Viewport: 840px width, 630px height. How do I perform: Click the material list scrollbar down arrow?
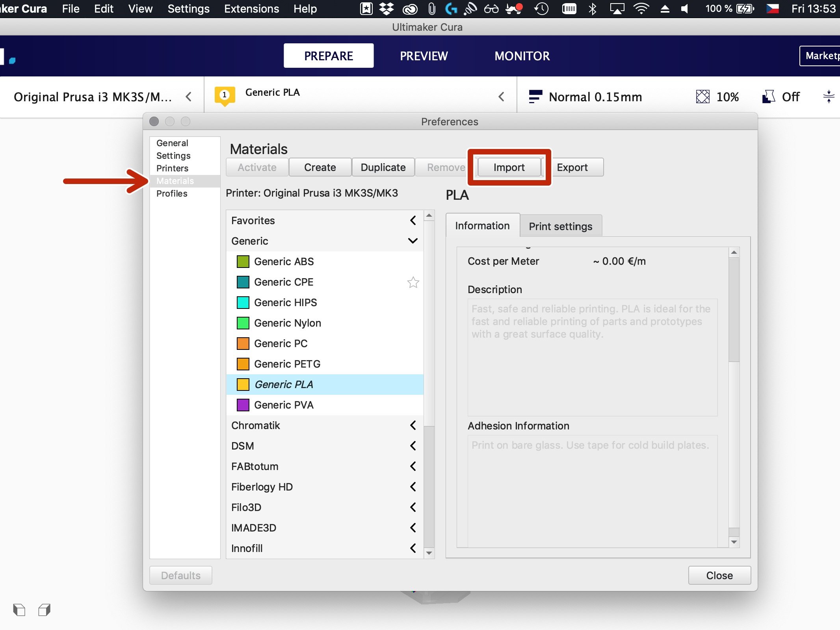pyautogui.click(x=429, y=553)
